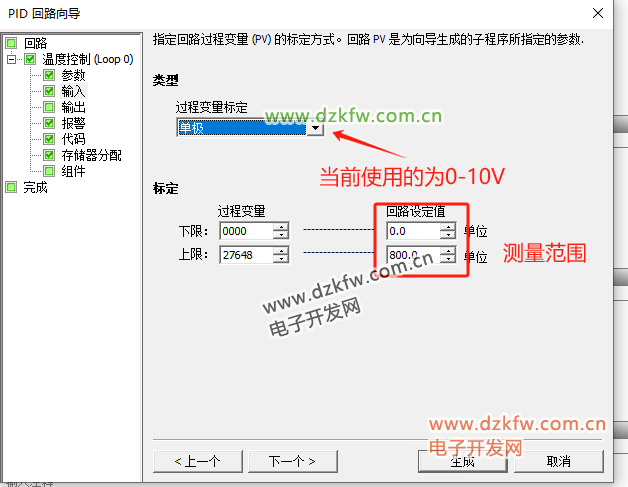This screenshot has width=628, height=487.
Task: Toggle the 输出 checkbox in the tree
Action: pos(49,107)
